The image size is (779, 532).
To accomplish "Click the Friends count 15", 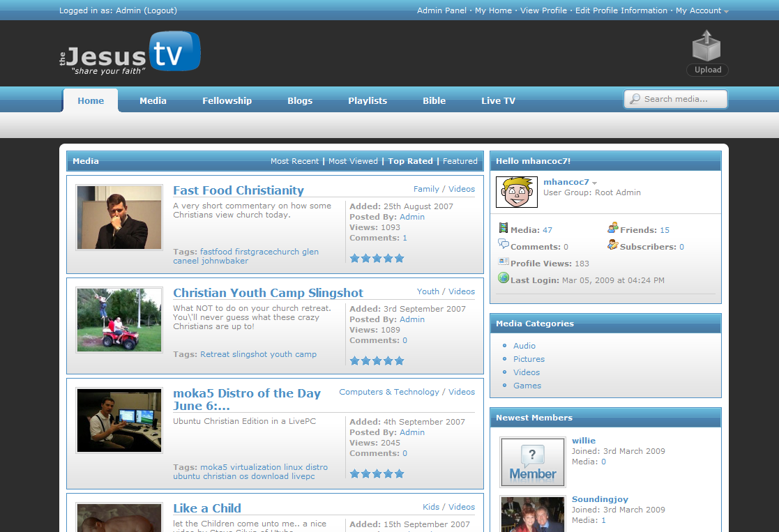I will tap(665, 230).
